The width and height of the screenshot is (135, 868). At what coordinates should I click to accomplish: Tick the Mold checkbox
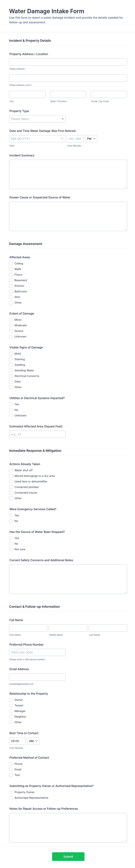pos(11,354)
